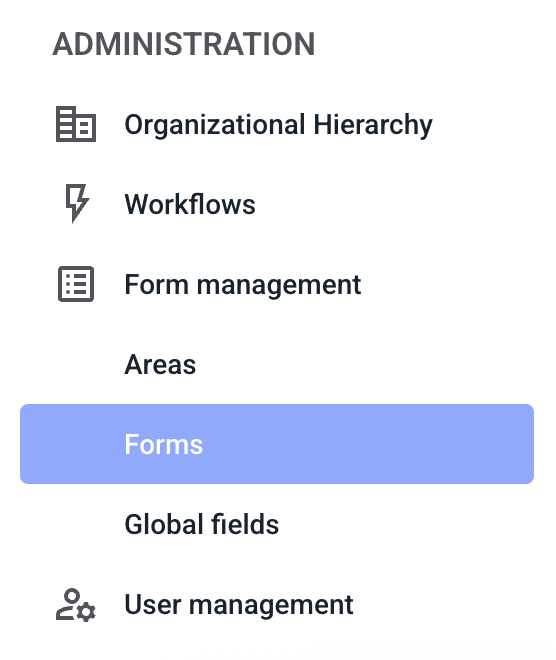The width and height of the screenshot is (556, 660).
Task: Click the word Organizational in sidebar
Action: [x=215, y=125]
